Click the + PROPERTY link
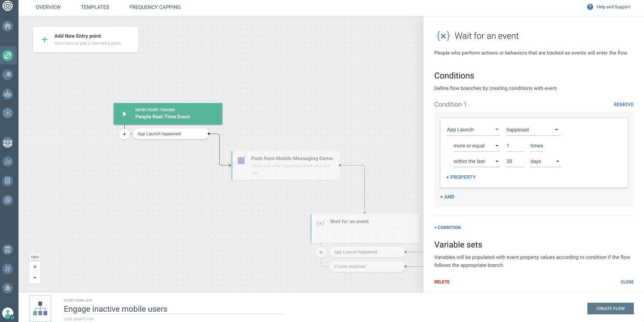The height and width of the screenshot is (322, 644). 461,177
